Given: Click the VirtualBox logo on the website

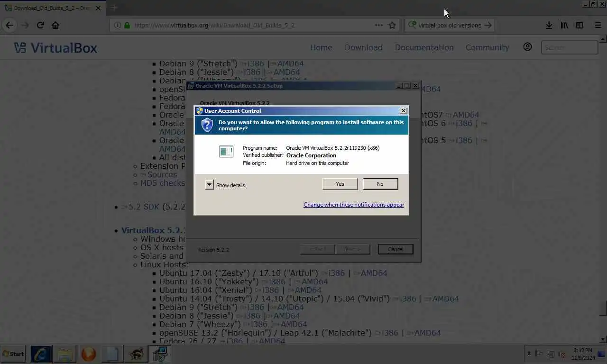Looking at the screenshot, I should point(55,47).
